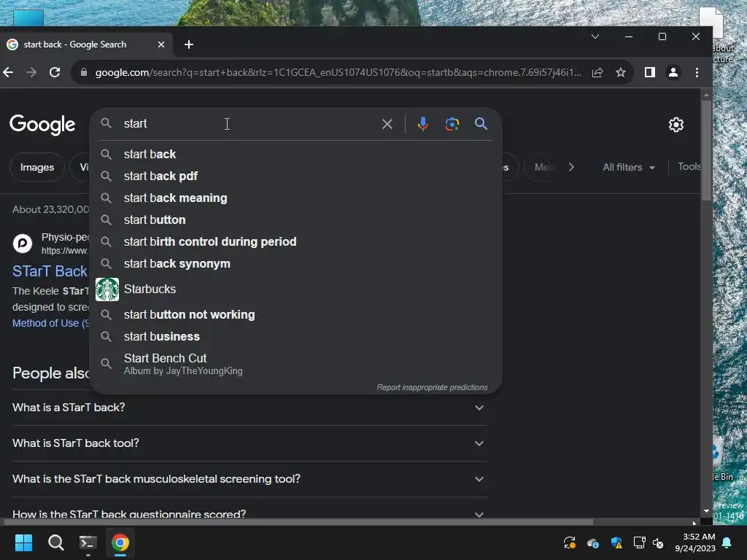
Task: Click the muted volume tray icon
Action: point(658,542)
